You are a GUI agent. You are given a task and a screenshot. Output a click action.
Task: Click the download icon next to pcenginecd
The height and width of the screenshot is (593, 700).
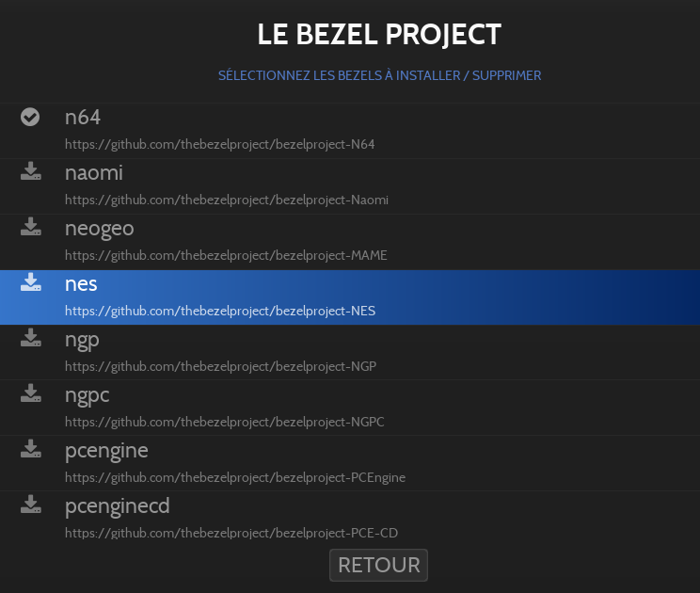(31, 505)
